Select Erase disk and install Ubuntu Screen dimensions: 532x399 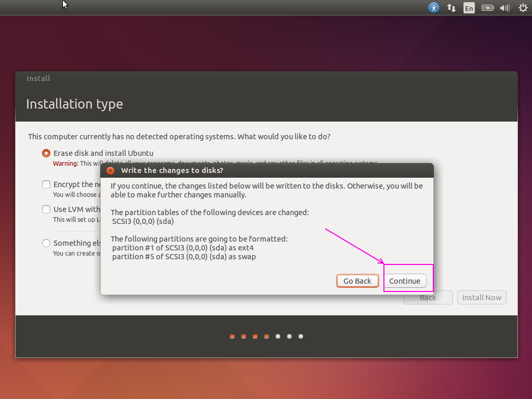tap(46, 153)
